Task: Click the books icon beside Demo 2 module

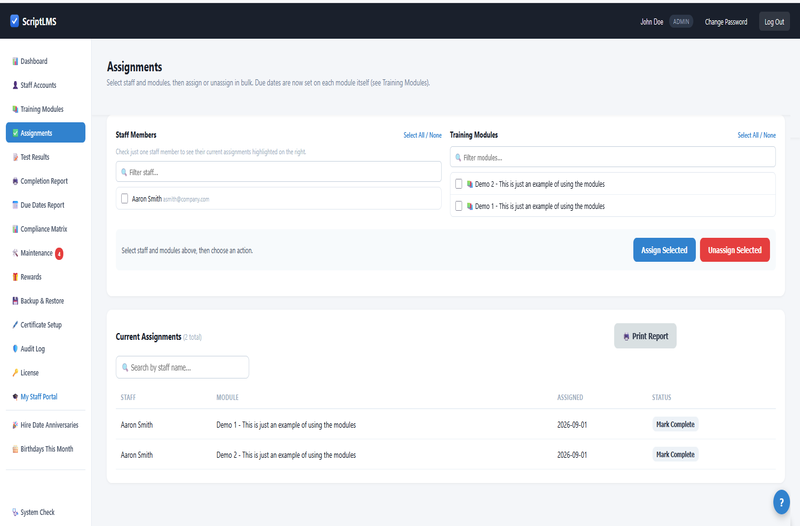Action: (470, 184)
